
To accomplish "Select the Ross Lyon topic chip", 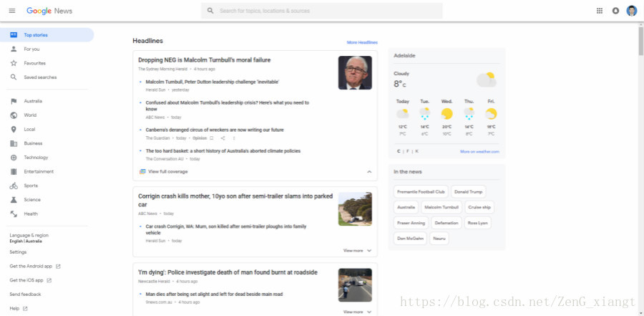I will click(x=478, y=223).
